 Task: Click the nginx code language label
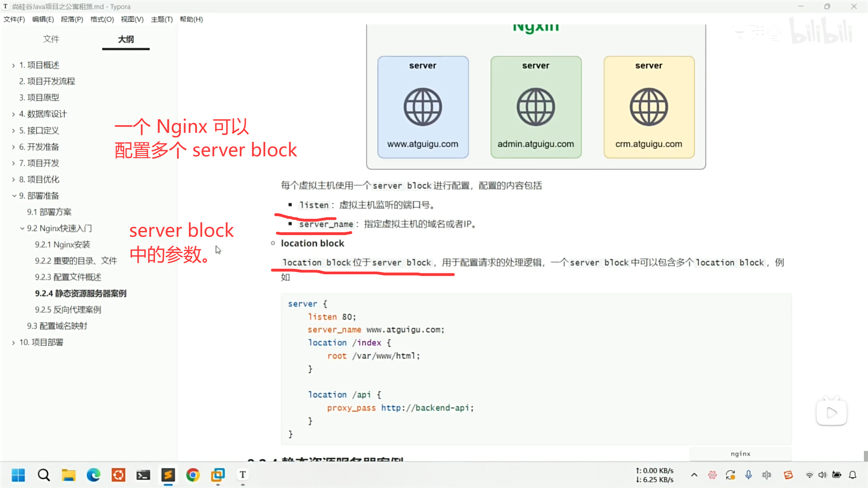pyautogui.click(x=740, y=454)
